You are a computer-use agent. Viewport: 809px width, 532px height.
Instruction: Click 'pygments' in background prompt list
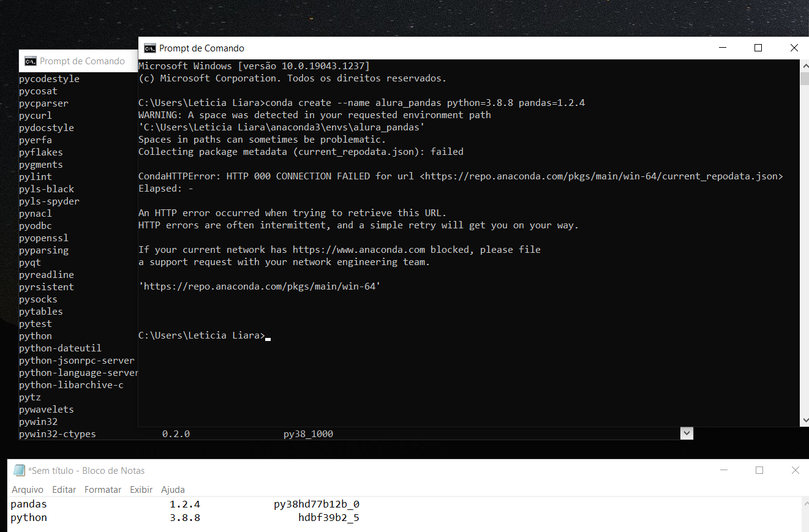(x=41, y=165)
